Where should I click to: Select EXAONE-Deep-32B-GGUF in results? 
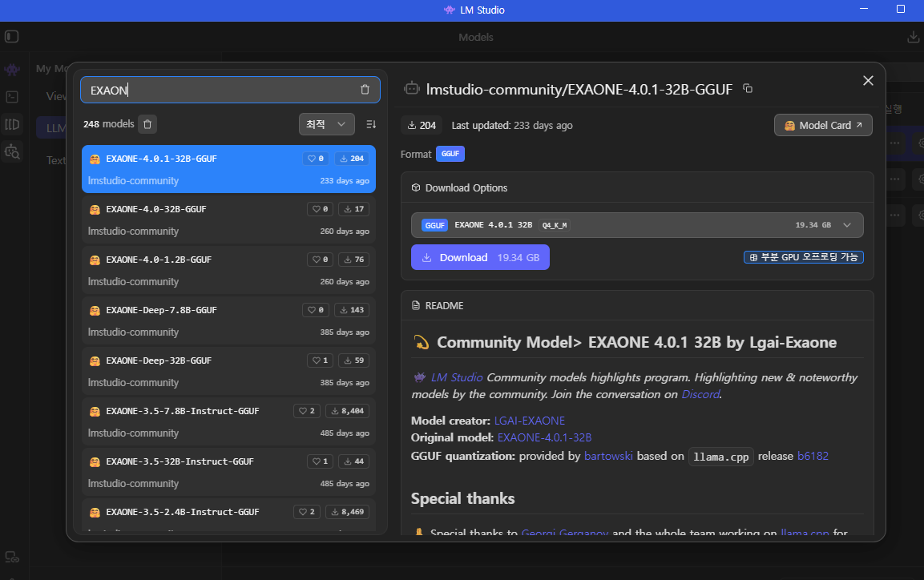pyautogui.click(x=228, y=372)
